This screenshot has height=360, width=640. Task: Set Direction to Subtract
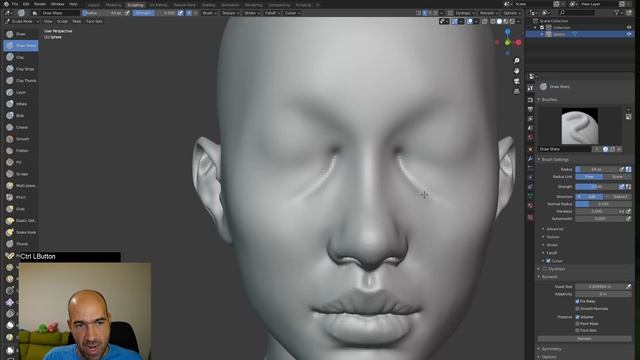click(x=617, y=197)
